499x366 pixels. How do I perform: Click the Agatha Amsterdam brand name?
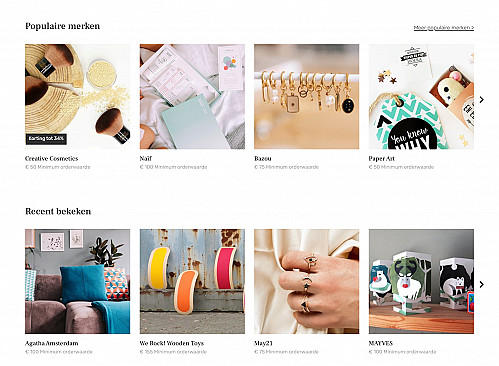52,343
